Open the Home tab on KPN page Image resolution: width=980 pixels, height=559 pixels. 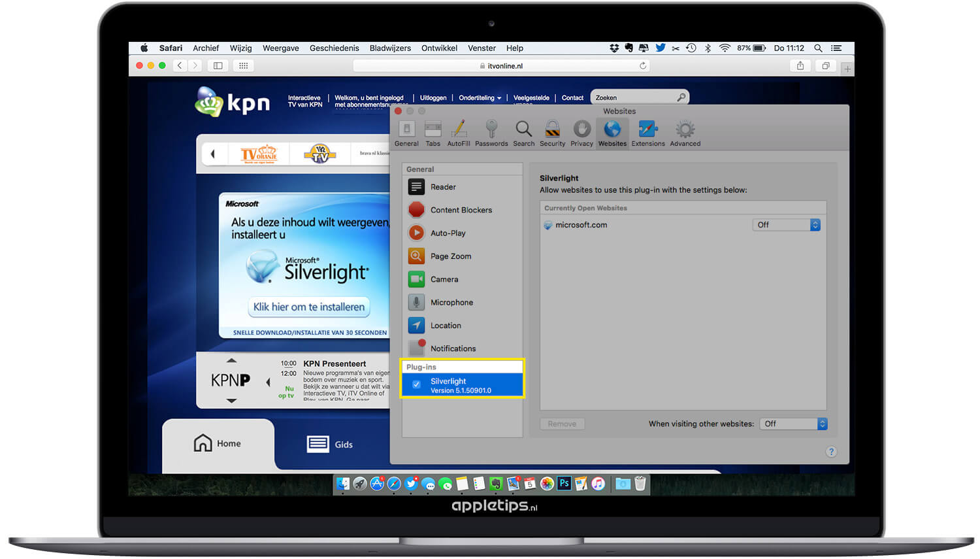point(218,443)
